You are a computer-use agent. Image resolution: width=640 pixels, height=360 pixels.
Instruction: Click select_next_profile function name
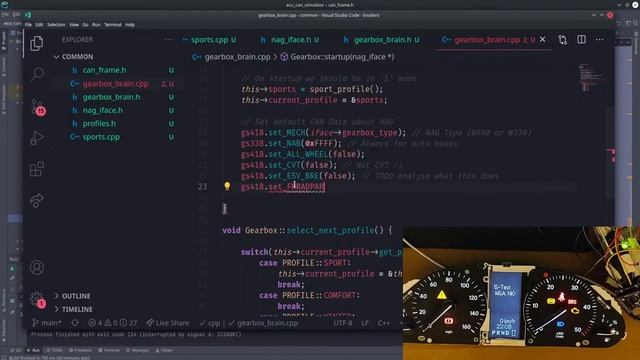[330, 230]
